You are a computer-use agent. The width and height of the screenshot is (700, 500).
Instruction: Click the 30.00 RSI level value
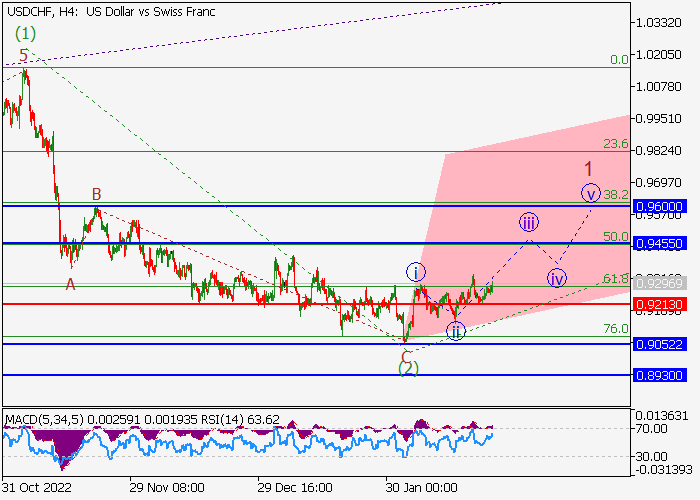(651, 456)
